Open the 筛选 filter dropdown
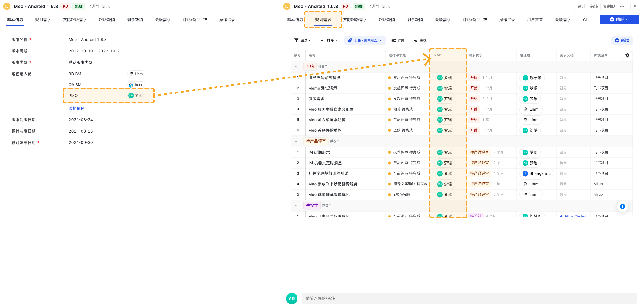The height and width of the screenshot is (308, 644). point(302,40)
